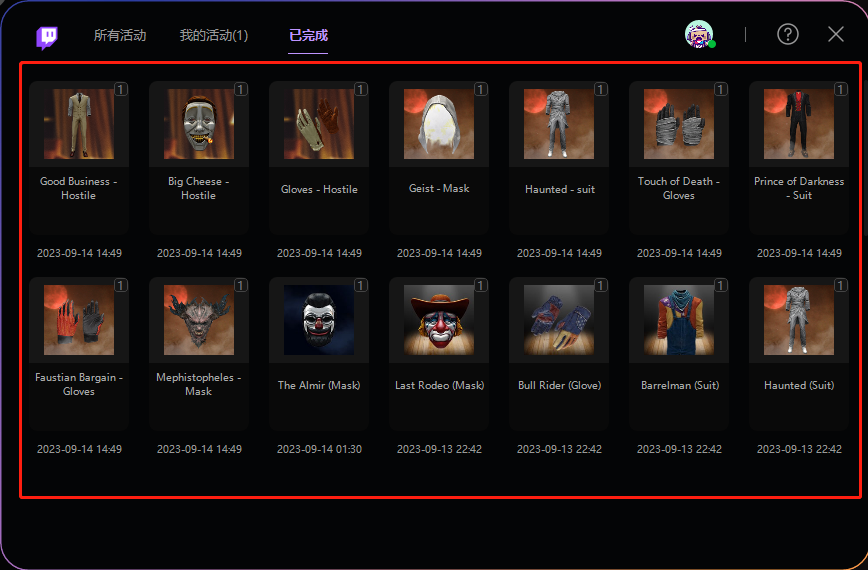Open the user avatar profile

(699, 34)
